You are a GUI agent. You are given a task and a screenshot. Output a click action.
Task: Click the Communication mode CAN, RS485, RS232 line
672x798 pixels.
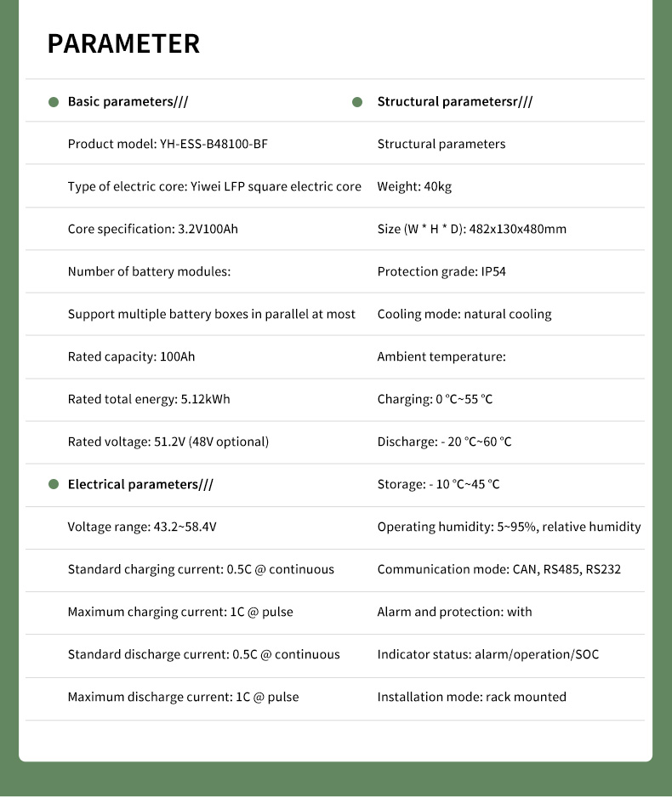[x=498, y=570]
